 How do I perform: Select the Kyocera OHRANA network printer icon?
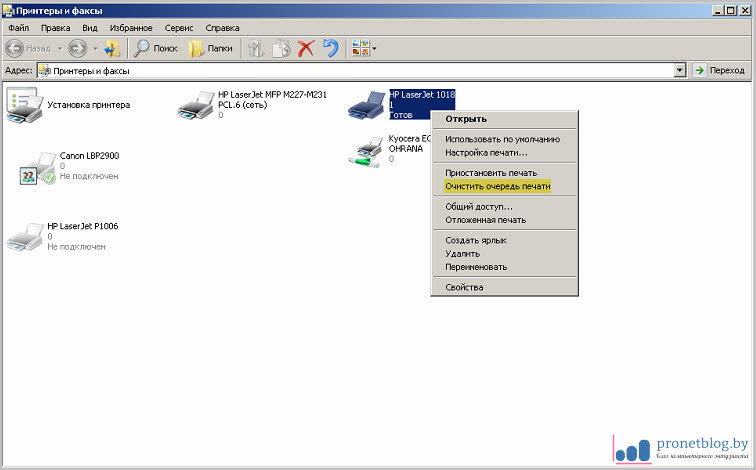tap(366, 152)
